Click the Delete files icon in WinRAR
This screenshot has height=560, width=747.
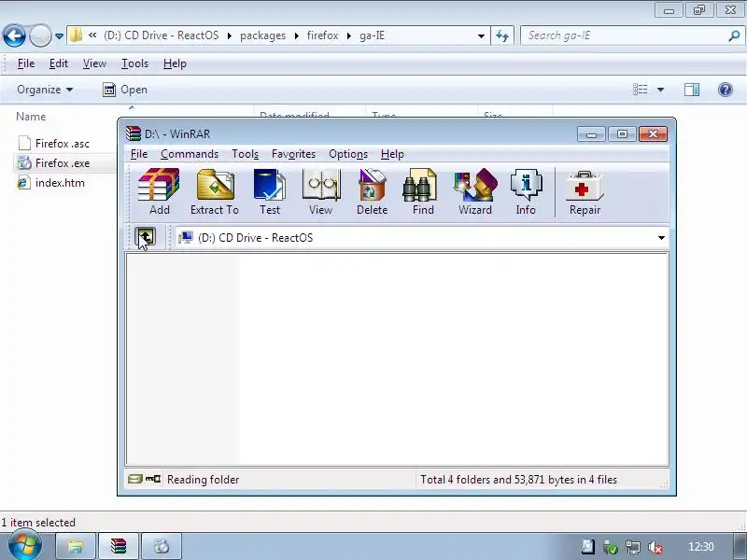pos(372,192)
